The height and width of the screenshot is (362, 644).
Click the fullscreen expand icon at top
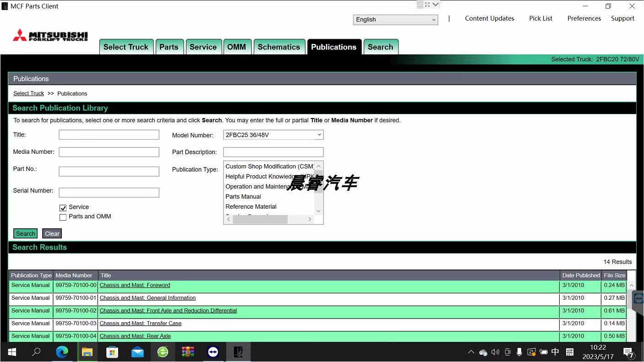427,5
